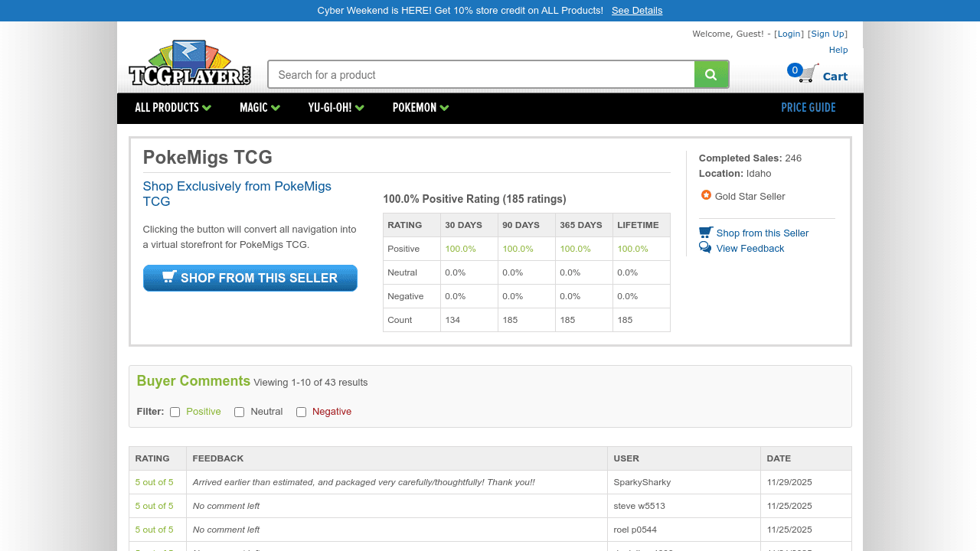Expand the Yu-Gi-Oh! dropdown menu
The width and height of the screenshot is (980, 551).
[336, 108]
